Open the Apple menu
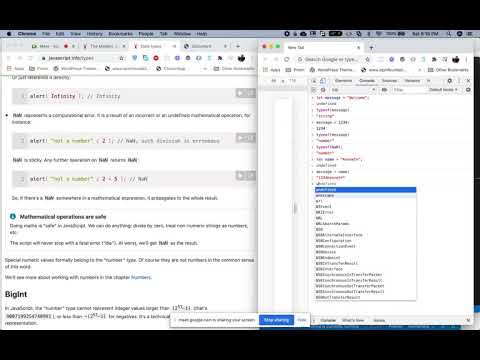 pos(9,34)
